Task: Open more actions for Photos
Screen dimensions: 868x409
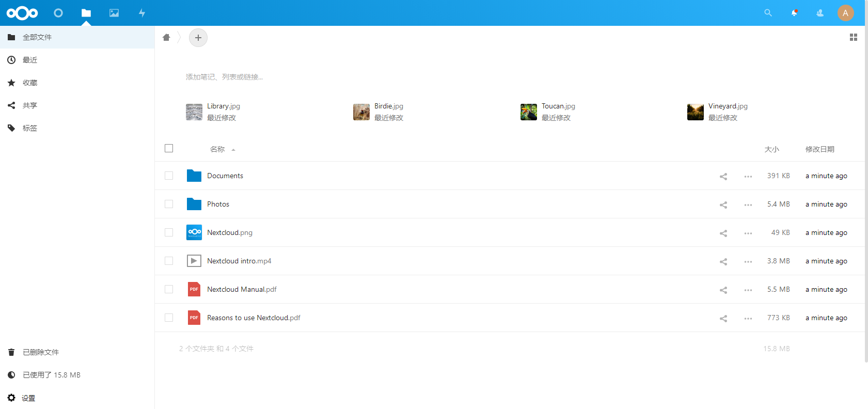Action: [748, 205]
